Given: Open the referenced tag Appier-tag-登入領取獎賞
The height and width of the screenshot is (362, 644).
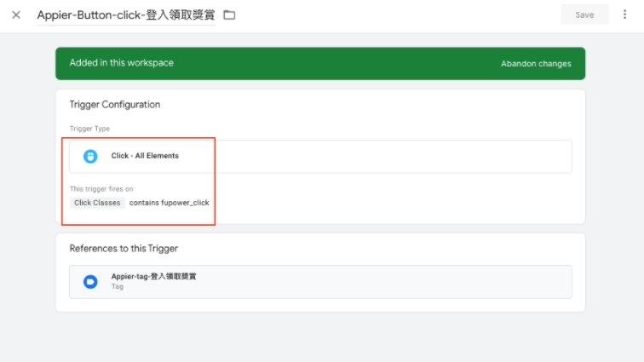Looking at the screenshot, I should 153,277.
